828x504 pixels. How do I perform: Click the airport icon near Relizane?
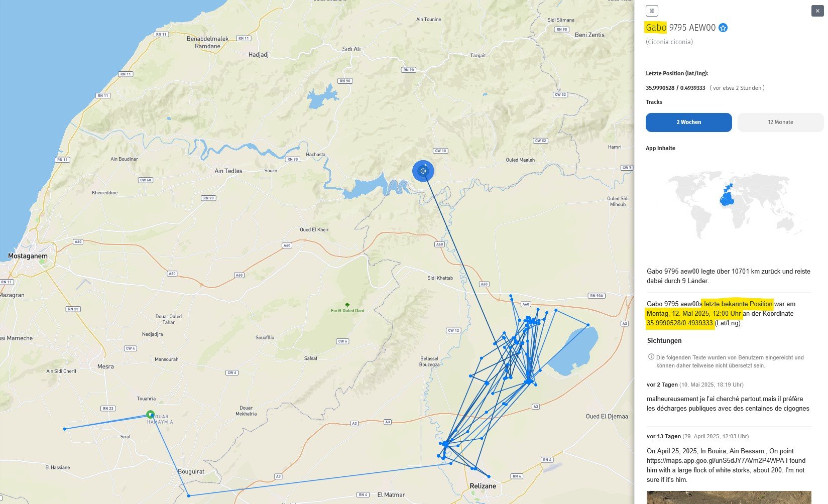click(552, 467)
